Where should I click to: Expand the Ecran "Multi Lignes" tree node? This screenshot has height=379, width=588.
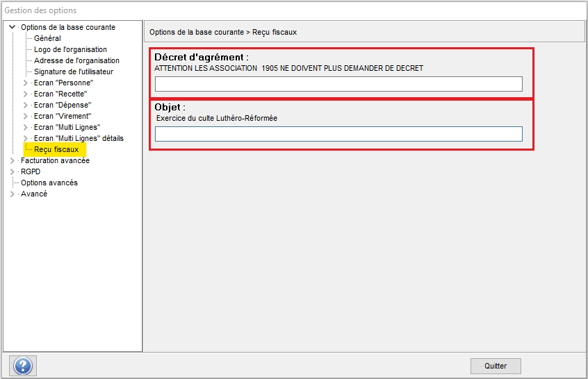tap(26, 128)
